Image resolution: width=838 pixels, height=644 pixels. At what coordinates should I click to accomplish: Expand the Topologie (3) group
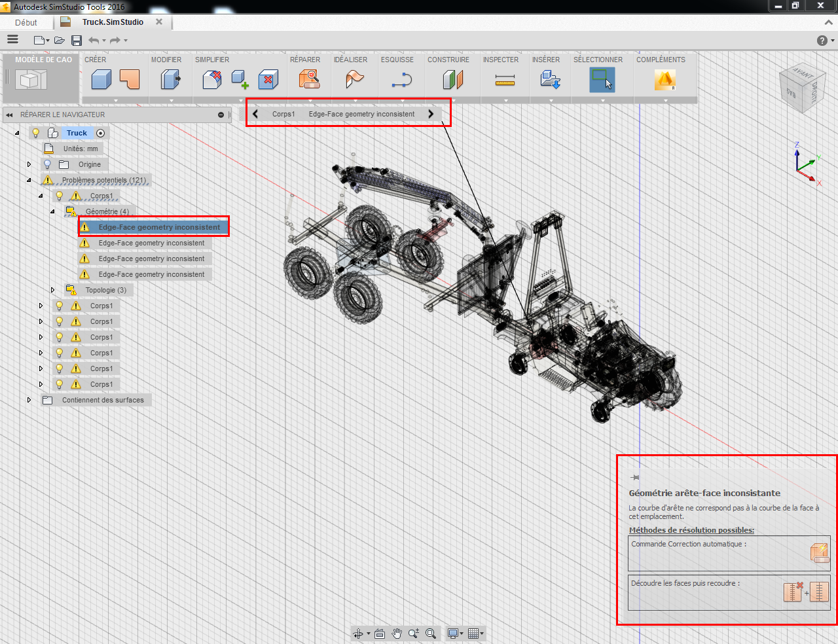coord(52,290)
